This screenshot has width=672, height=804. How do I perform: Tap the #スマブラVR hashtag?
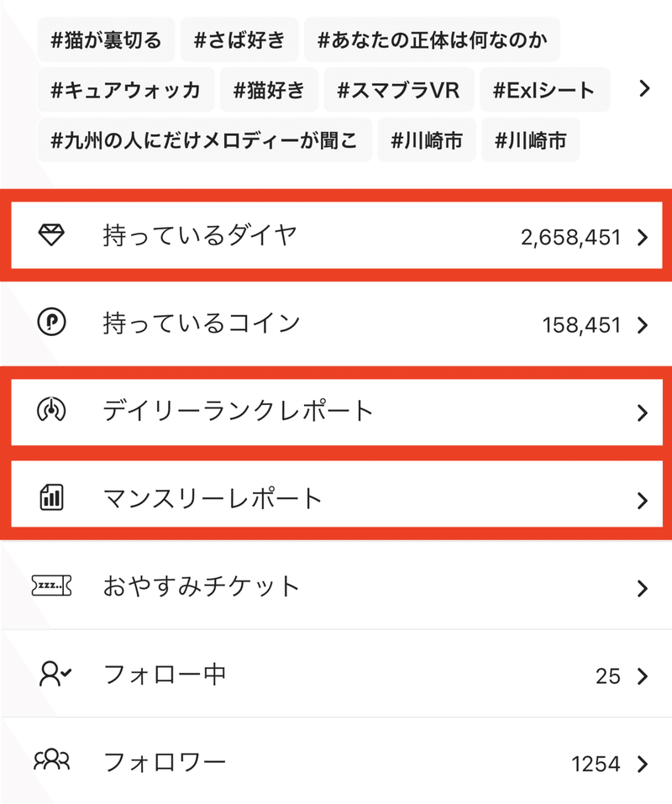(399, 90)
